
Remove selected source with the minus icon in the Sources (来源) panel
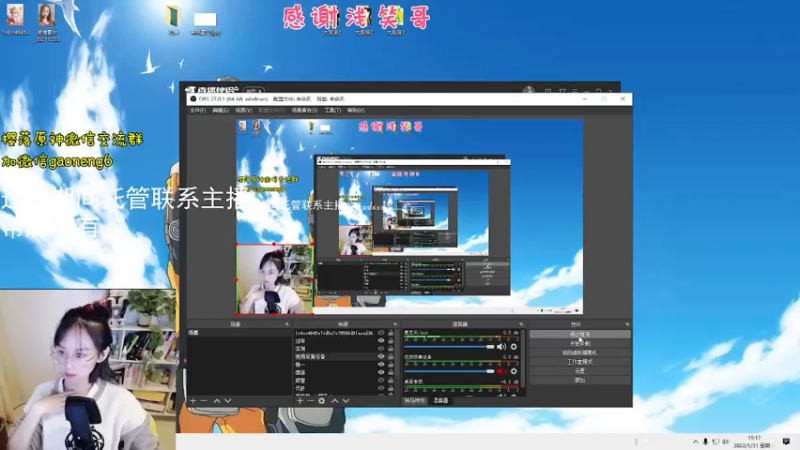click(310, 401)
